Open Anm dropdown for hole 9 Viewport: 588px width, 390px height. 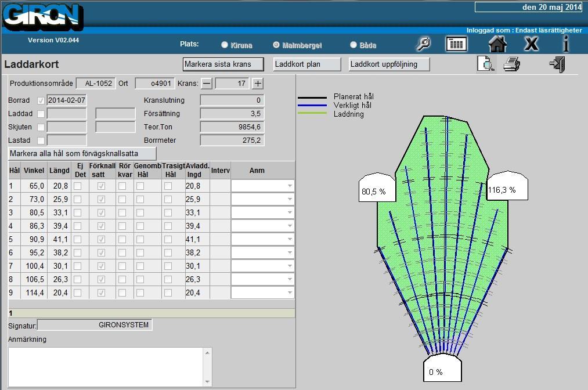(290, 292)
